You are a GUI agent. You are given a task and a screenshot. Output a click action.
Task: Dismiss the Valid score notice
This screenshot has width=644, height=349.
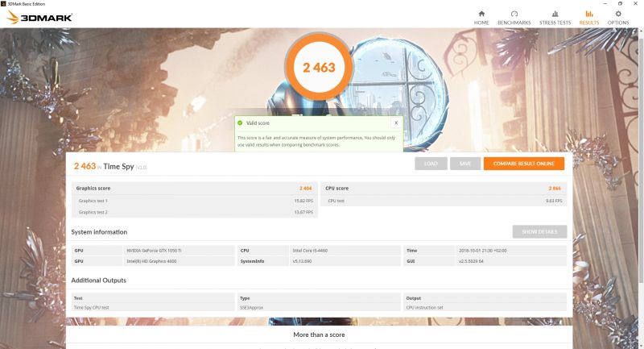click(x=396, y=123)
